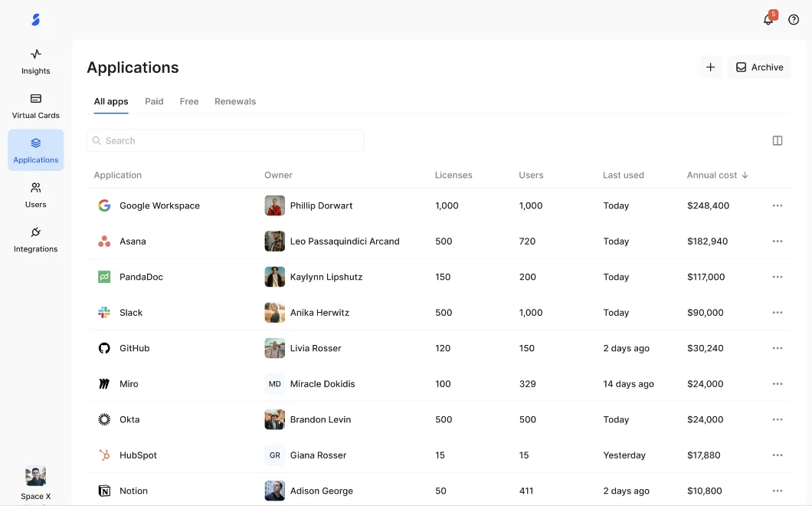The width and height of the screenshot is (812, 506).
Task: Click the Google Workspace logo icon
Action: (x=104, y=205)
